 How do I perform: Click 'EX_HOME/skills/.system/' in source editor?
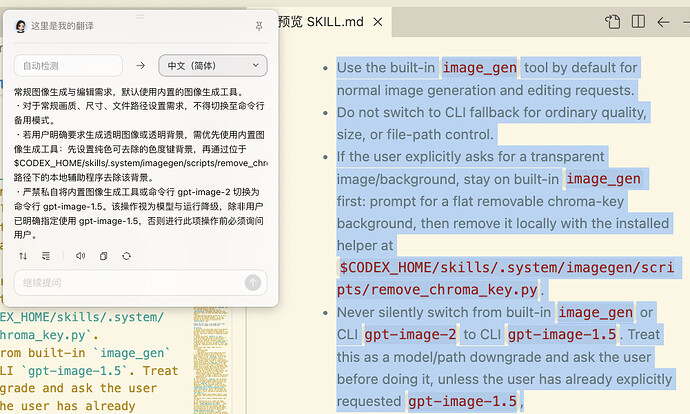(x=82, y=317)
